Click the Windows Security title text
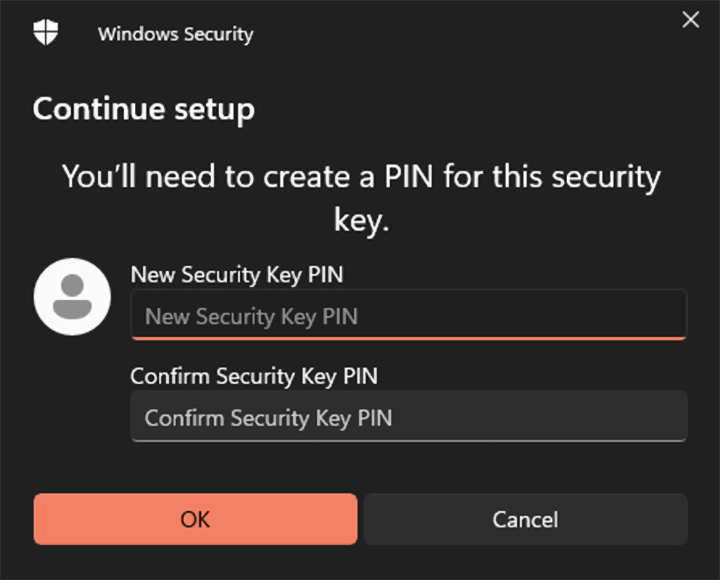720x580 pixels. 175,34
